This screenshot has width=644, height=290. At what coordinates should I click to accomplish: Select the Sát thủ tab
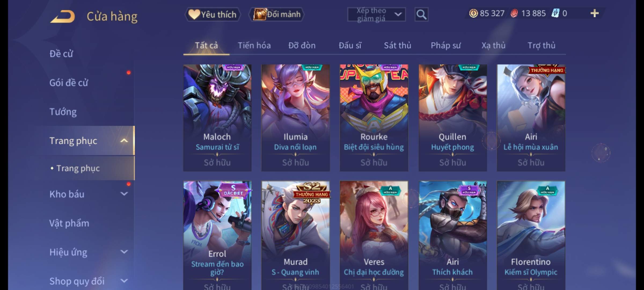397,45
